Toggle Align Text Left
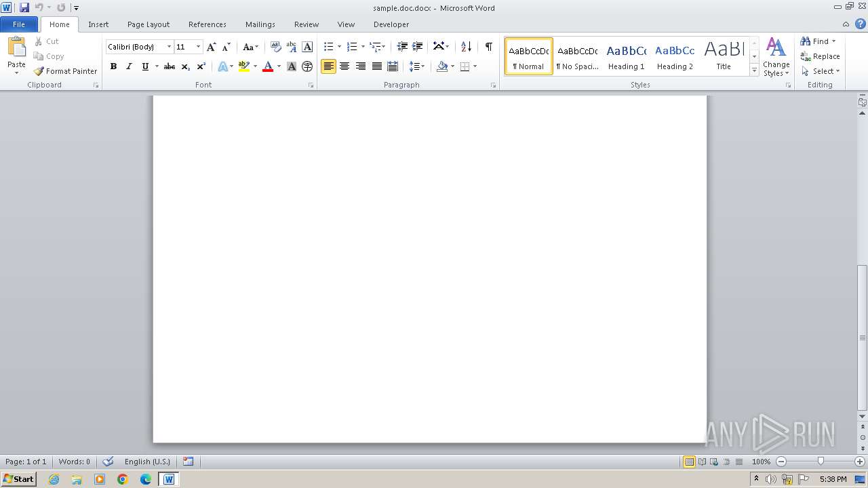This screenshot has width=868, height=488. (329, 66)
